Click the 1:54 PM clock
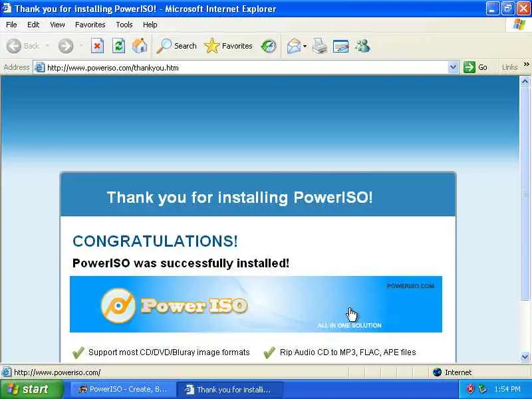 (x=507, y=389)
